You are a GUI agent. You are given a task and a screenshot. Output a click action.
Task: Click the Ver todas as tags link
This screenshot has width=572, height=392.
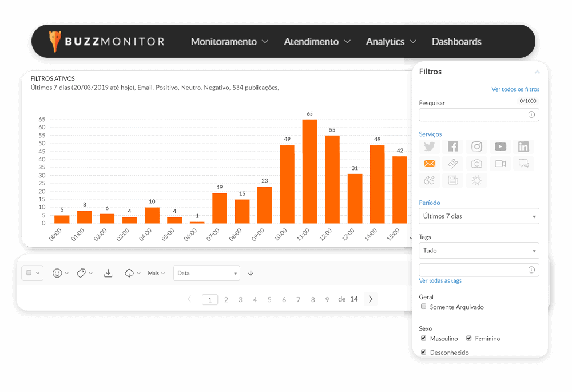coord(440,281)
